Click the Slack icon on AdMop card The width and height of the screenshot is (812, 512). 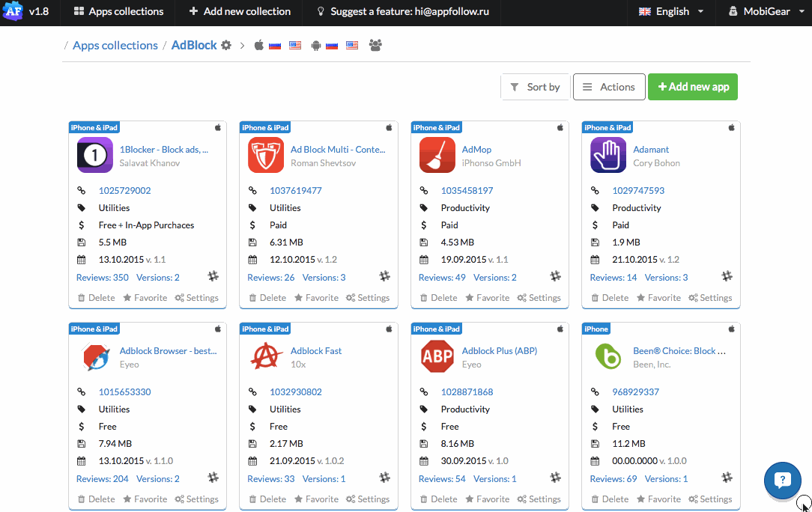pyautogui.click(x=556, y=276)
